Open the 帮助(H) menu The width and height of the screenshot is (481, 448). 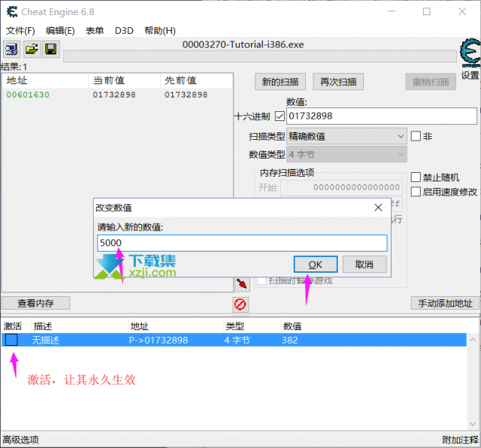pyautogui.click(x=160, y=31)
